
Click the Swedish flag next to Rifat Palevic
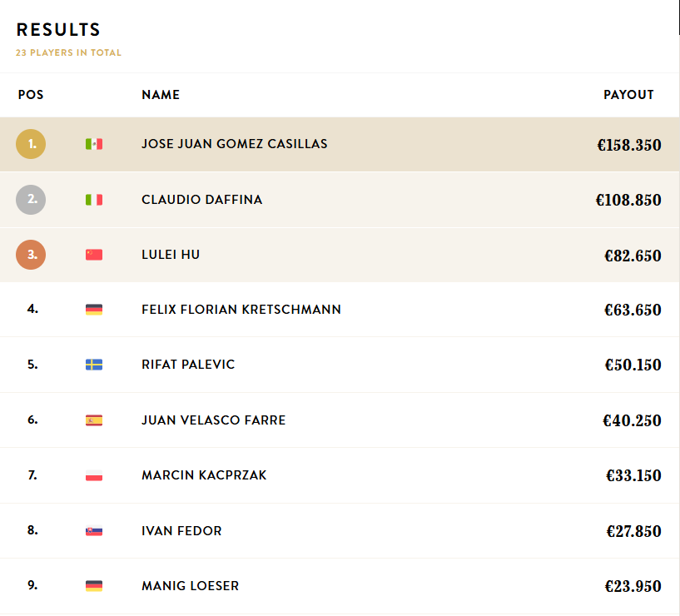pyautogui.click(x=94, y=365)
